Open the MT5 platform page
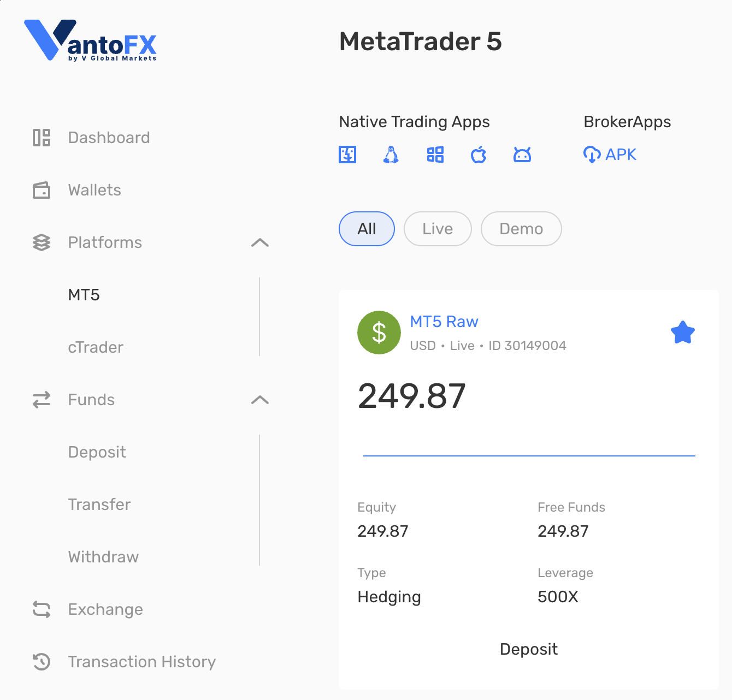This screenshot has width=732, height=700. point(84,295)
